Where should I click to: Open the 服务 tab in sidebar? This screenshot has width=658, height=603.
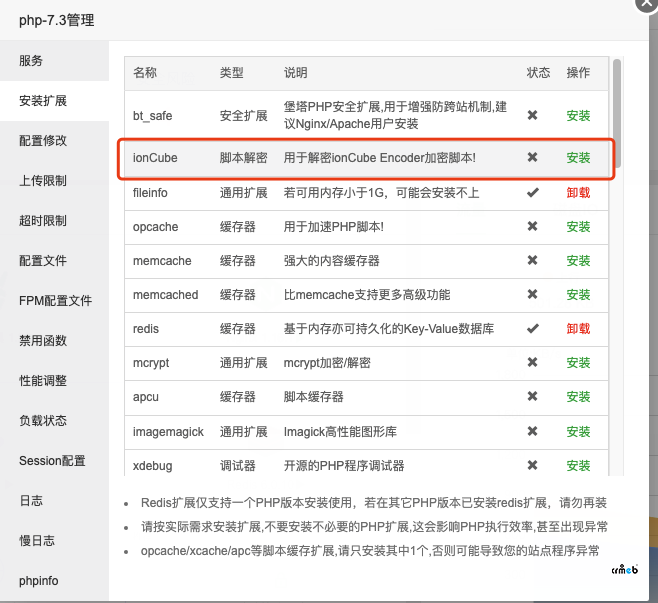(31, 61)
